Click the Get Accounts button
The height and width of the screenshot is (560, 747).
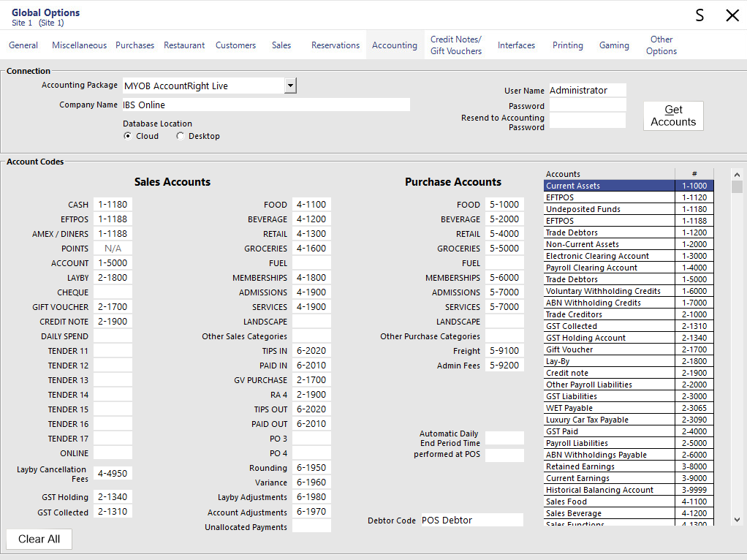(672, 116)
